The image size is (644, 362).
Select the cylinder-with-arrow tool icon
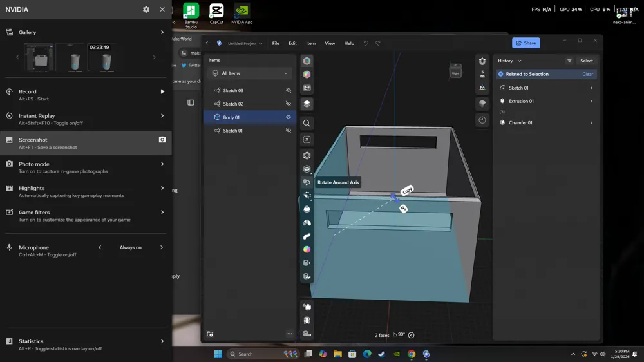pos(307,263)
